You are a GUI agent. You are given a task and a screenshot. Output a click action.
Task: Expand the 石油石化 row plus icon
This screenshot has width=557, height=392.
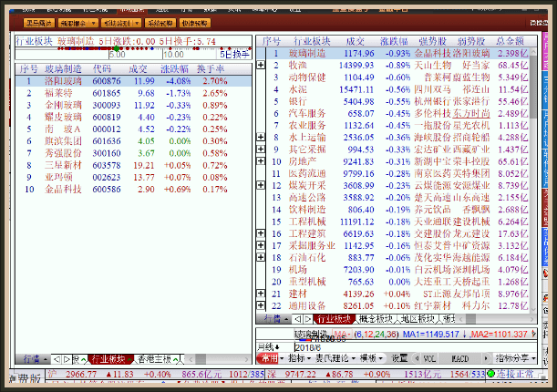261,257
